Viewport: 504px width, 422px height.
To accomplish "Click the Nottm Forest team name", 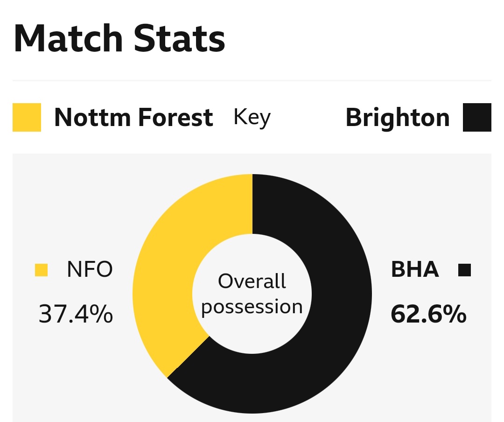I will pos(134,117).
